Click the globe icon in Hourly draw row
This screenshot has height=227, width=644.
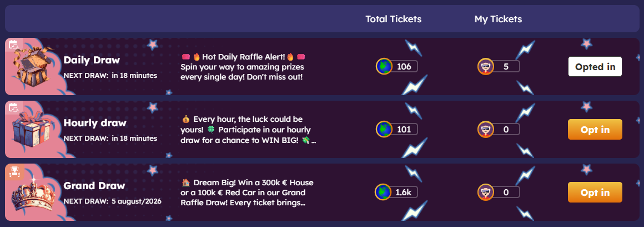point(384,130)
